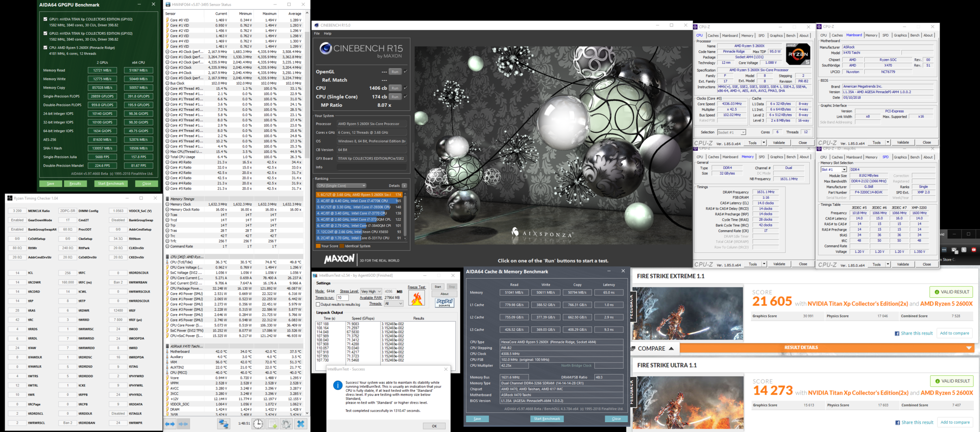Screen dimensions: 980x432
Task: Enable Output results to results log
Action: [318, 304]
